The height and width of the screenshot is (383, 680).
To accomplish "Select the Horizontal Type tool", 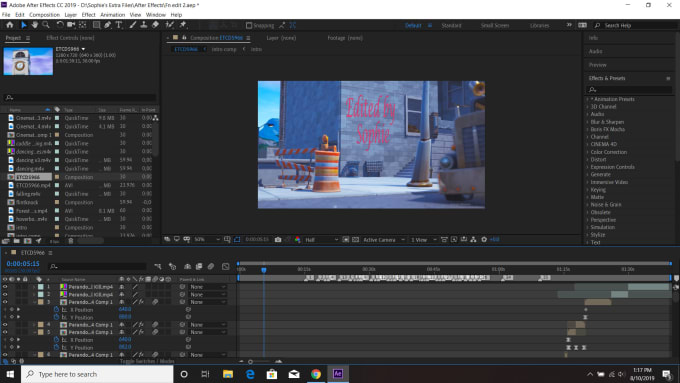I will pos(119,25).
